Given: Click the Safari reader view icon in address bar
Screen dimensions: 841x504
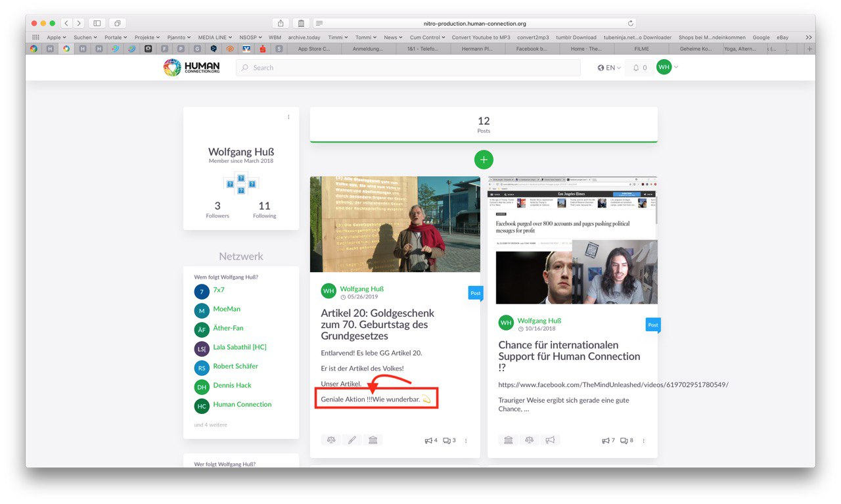Looking at the screenshot, I should [x=319, y=23].
